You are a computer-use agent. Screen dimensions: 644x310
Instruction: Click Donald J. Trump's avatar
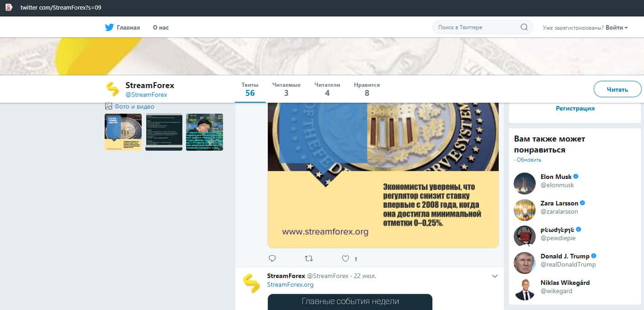[525, 263]
